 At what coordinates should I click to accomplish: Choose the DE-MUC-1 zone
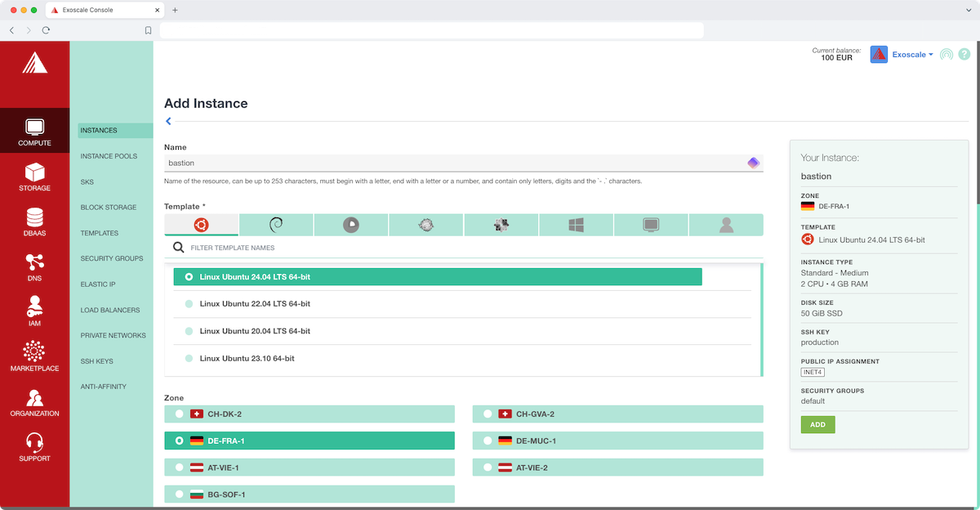618,441
